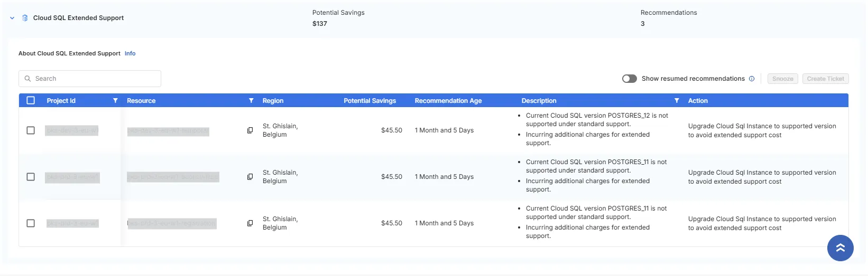This screenshot has height=276, width=868.
Task: Click the Action column header
Action: 698,101
